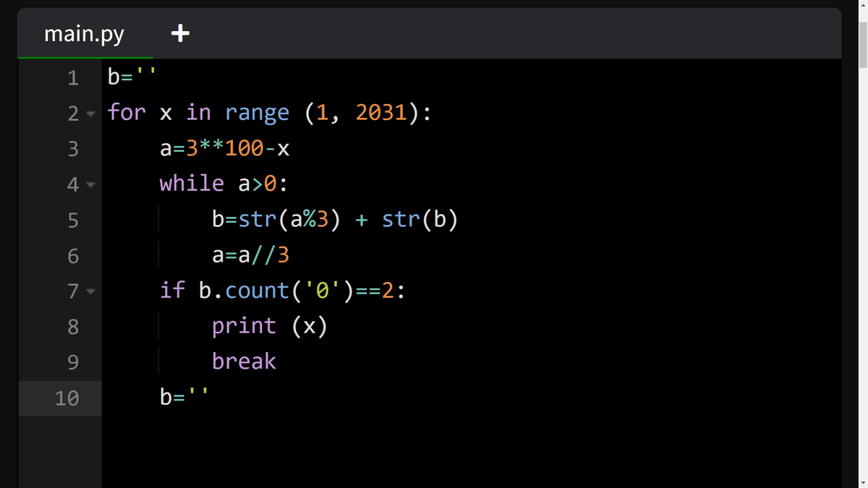Collapse the for loop fold arrow on line 2
868x488 pixels.
90,114
